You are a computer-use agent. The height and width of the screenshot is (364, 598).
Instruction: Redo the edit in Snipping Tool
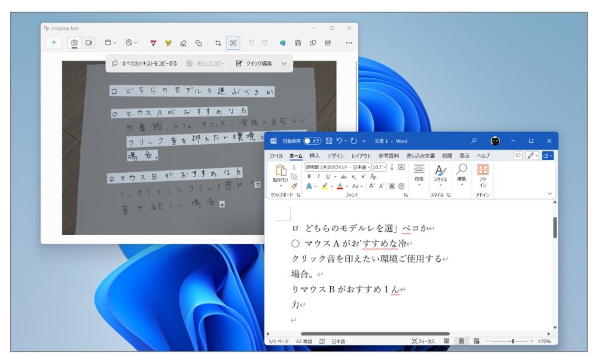tap(265, 42)
